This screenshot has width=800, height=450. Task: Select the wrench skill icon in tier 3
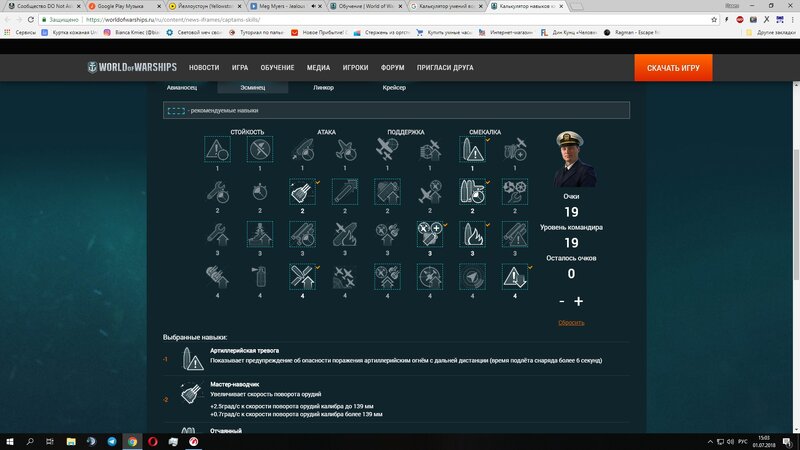(x=217, y=233)
